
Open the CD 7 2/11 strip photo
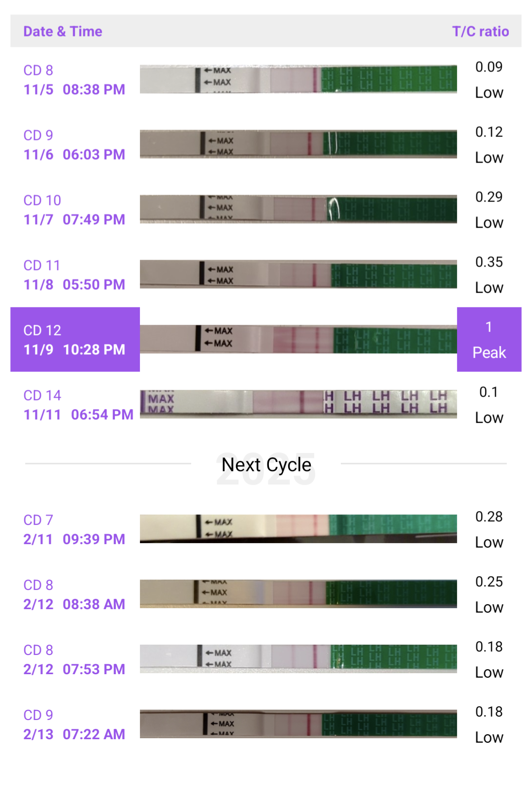[x=298, y=529]
